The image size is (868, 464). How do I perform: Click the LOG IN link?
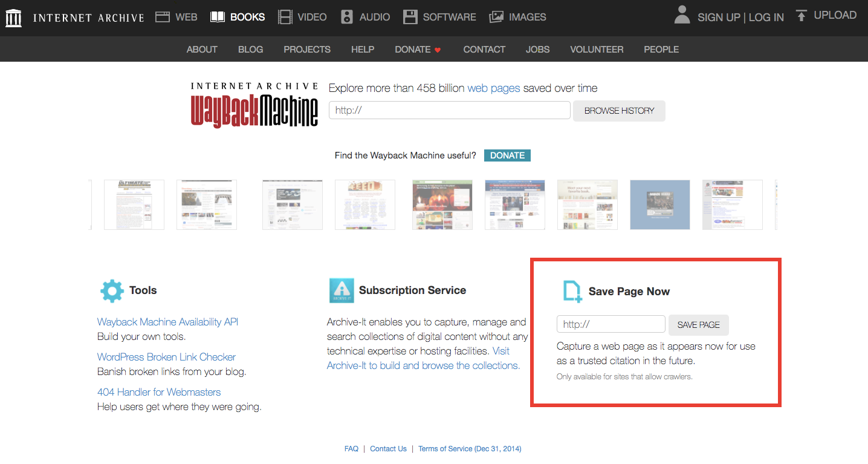click(x=766, y=18)
